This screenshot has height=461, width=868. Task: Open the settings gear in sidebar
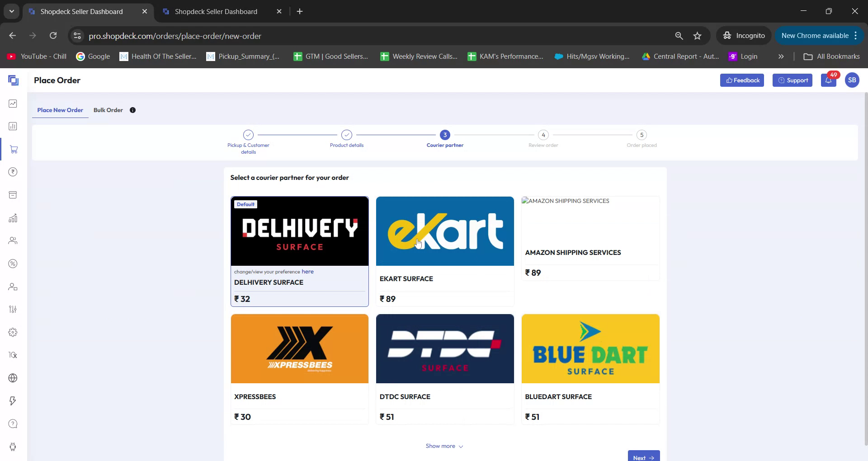(13, 332)
